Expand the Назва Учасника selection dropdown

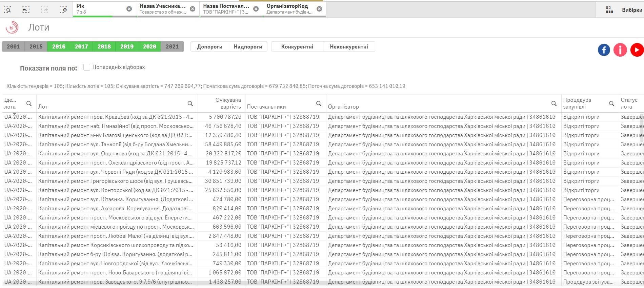point(163,9)
